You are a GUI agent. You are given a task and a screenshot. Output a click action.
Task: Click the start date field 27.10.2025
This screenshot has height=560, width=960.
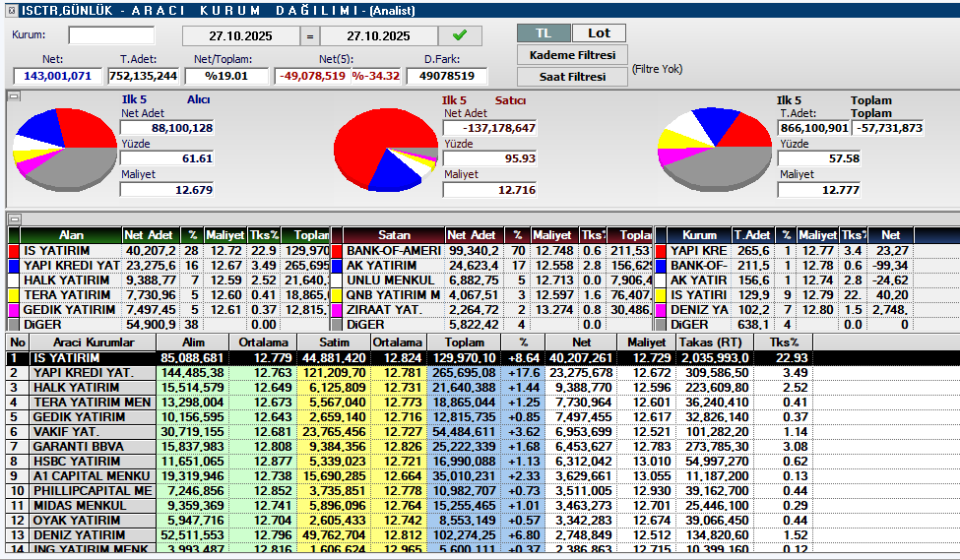[240, 36]
